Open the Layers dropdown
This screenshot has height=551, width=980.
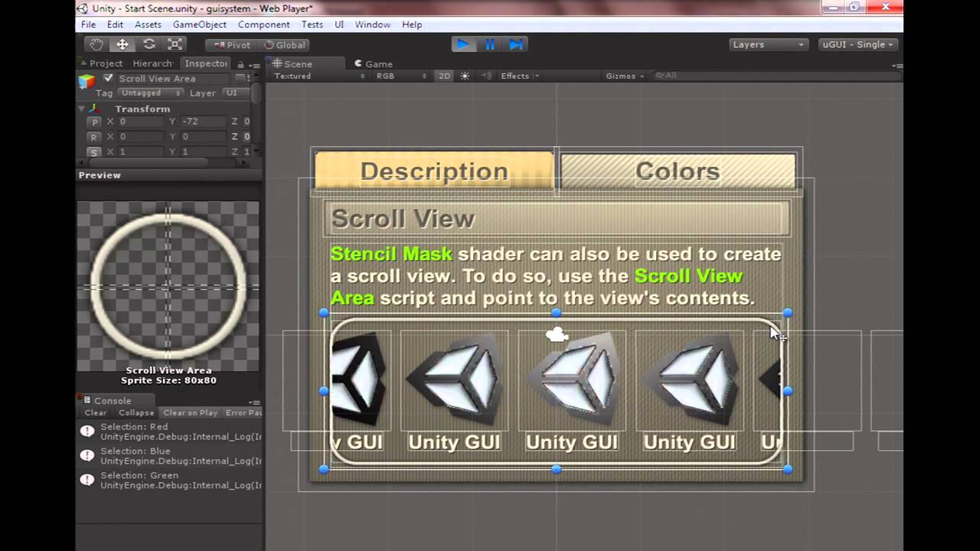768,44
